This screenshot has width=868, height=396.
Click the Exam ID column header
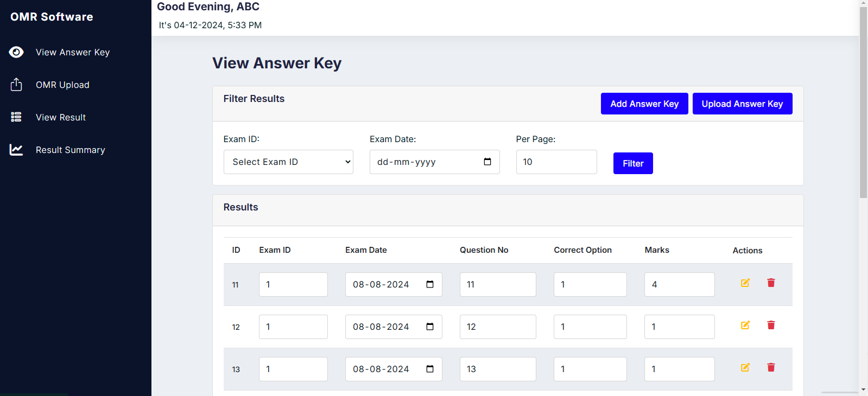pos(275,250)
